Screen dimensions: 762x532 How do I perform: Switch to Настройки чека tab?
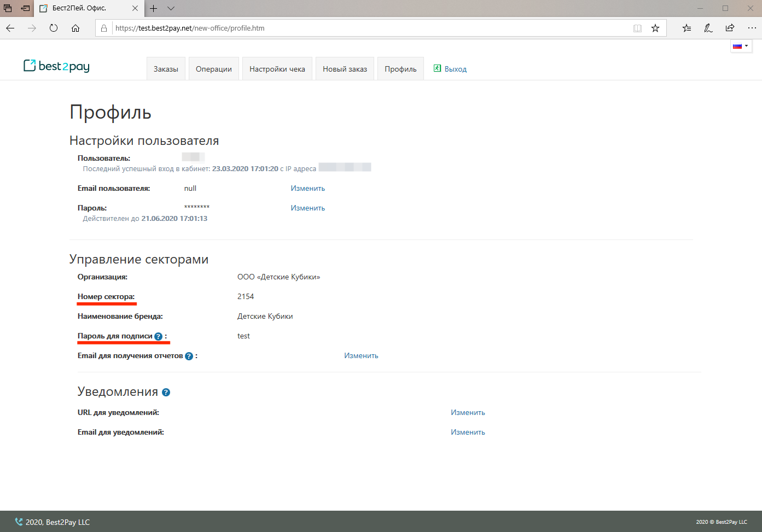coord(277,69)
